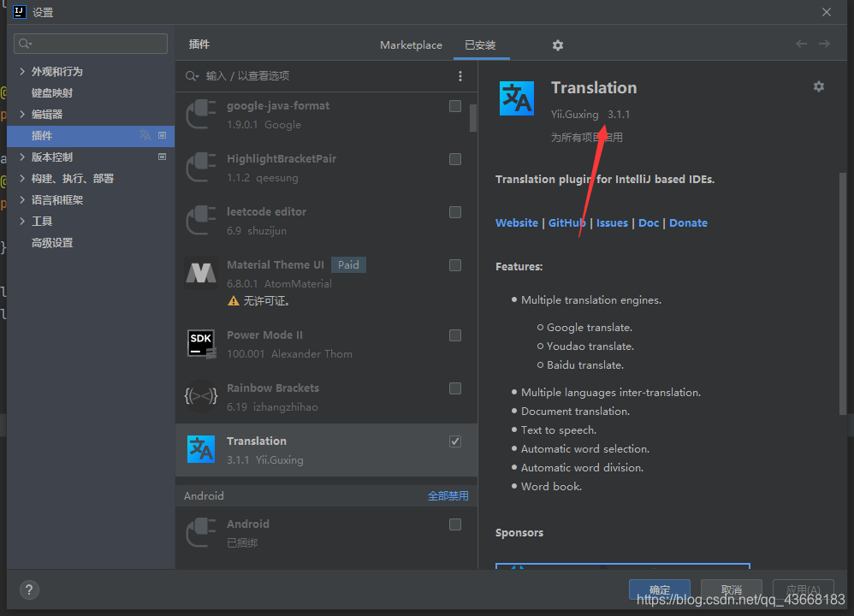Open the Website link
This screenshot has height=616, width=854.
517,222
